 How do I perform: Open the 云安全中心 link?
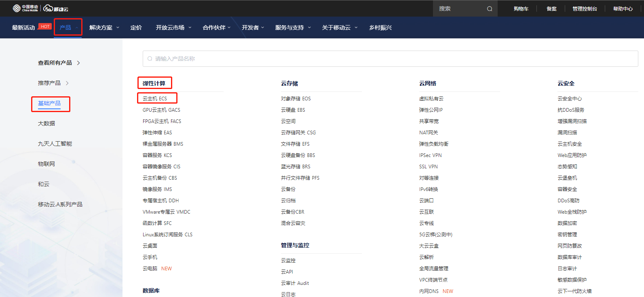[x=570, y=99]
